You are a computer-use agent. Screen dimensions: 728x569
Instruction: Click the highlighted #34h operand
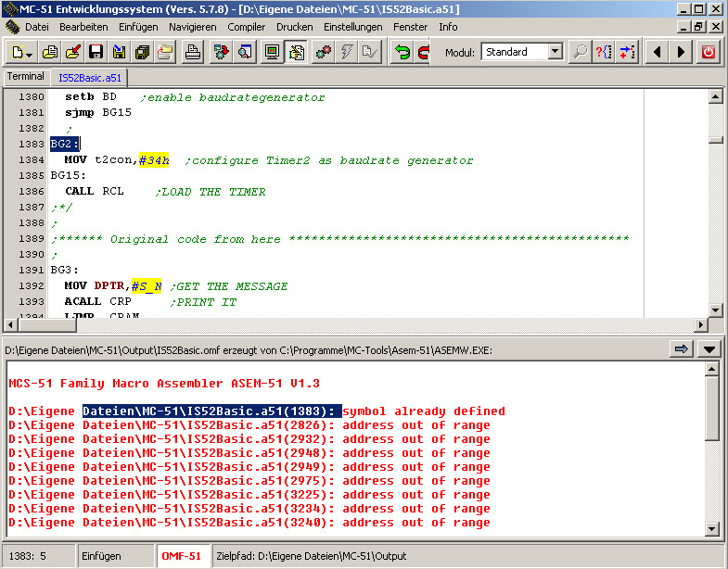(x=154, y=160)
